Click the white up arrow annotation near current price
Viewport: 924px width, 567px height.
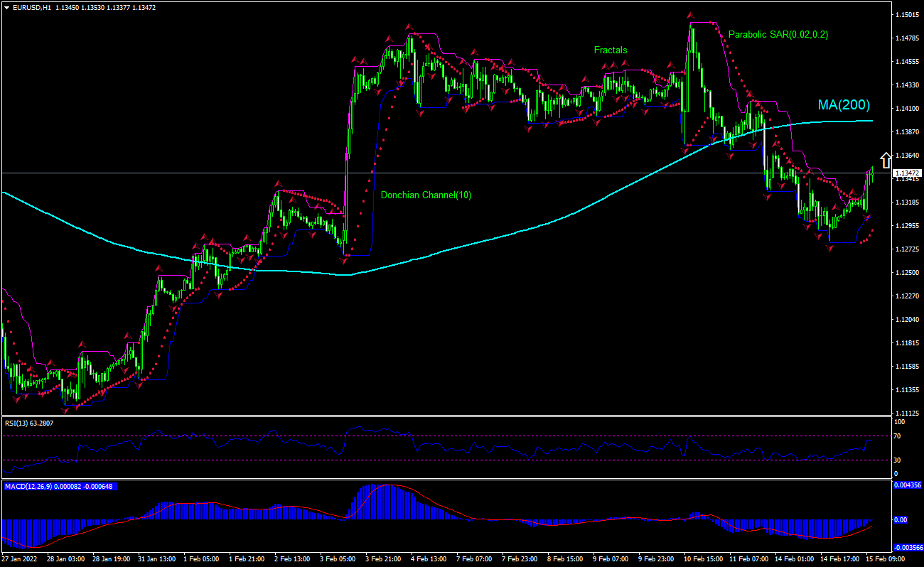886,159
